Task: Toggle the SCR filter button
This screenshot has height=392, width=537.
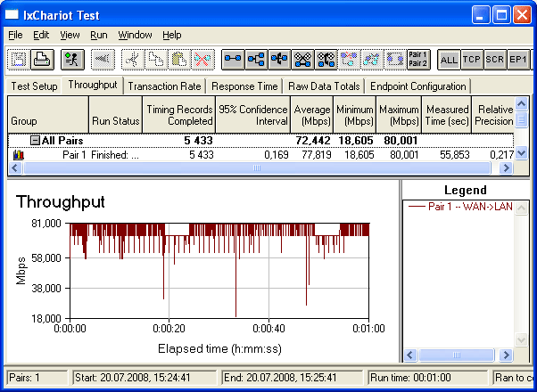Action: (x=495, y=60)
